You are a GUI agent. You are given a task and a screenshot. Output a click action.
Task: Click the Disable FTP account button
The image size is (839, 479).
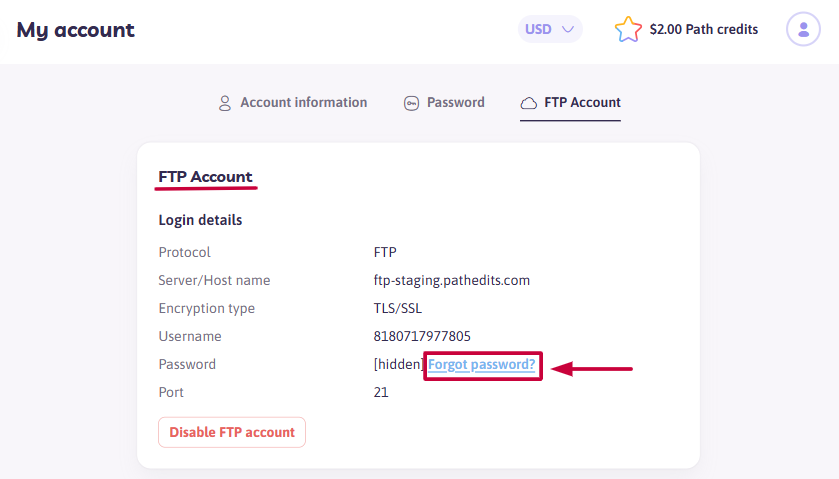232,432
